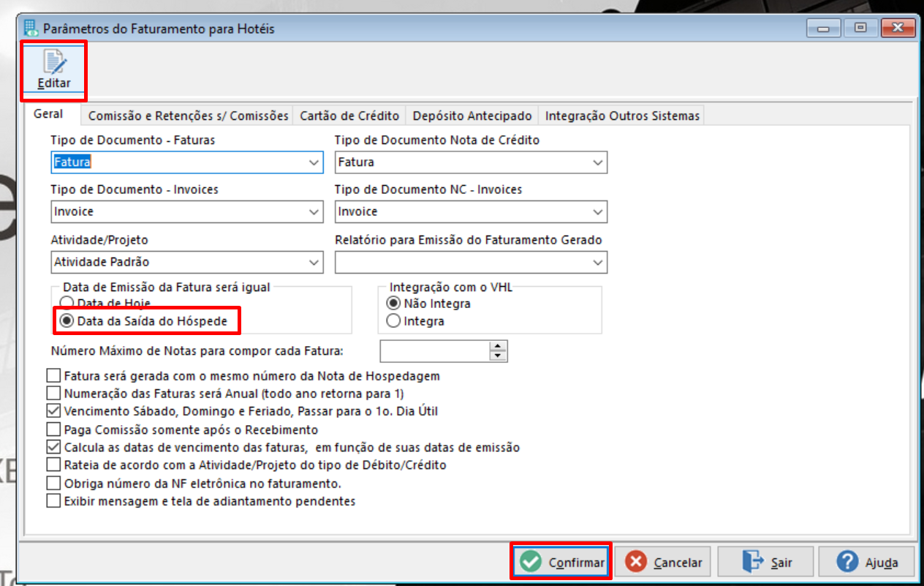This screenshot has height=586, width=924.
Task: Open Relatório para Emissão do Faturamento dropdown
Action: click(598, 262)
